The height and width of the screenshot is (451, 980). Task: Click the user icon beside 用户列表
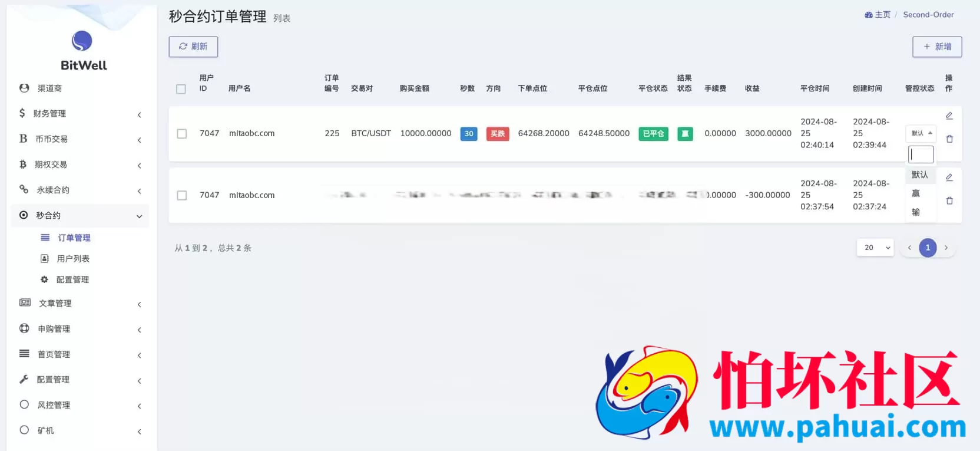coord(44,258)
